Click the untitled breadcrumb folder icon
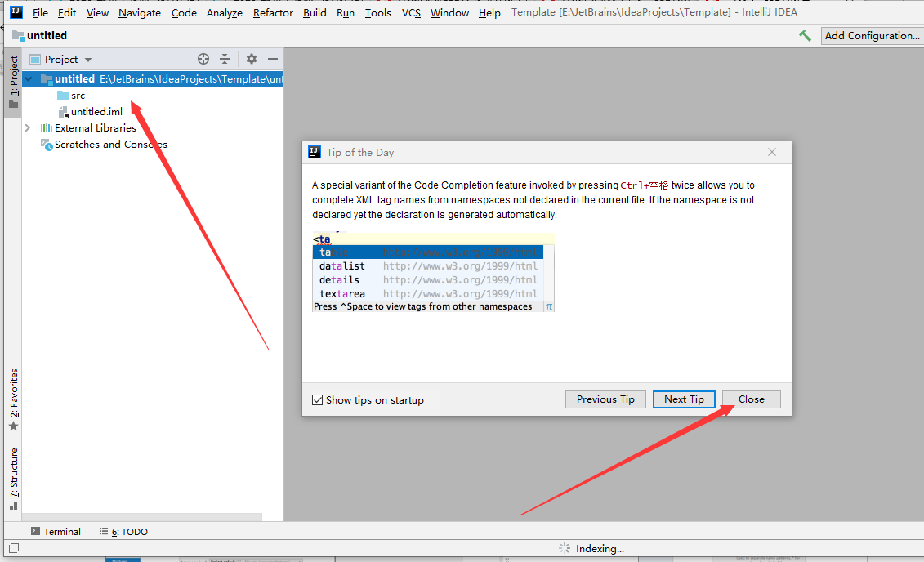924x562 pixels. point(18,35)
